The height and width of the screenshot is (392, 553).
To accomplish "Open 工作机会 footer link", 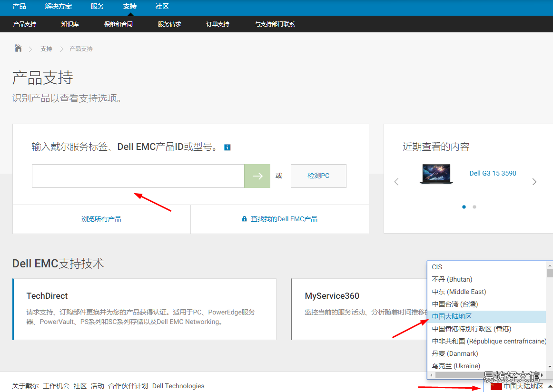I will [x=57, y=386].
